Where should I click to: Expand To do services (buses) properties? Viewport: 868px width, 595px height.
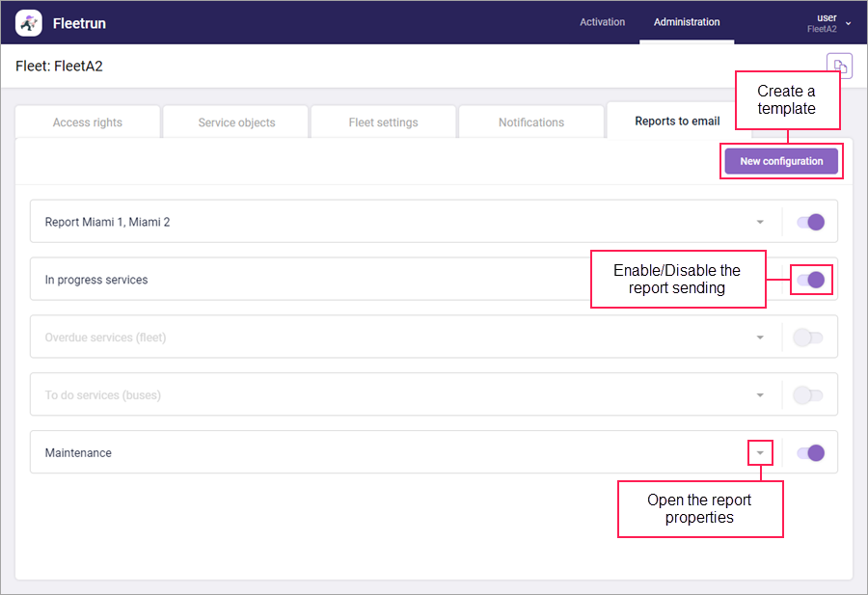[x=760, y=395]
